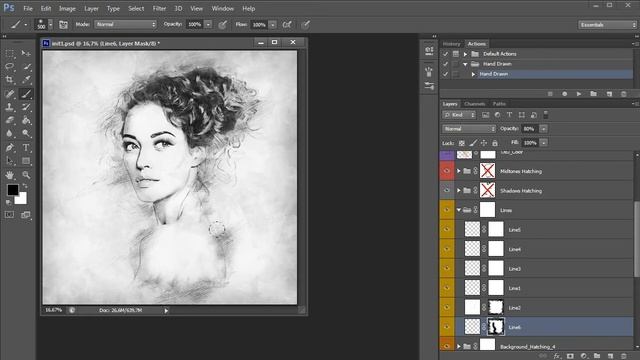Hide the Line5 layer
640x360 pixels.
[447, 229]
